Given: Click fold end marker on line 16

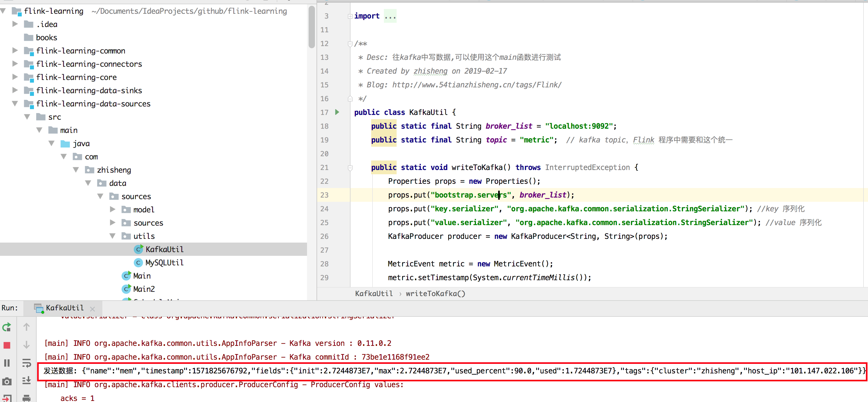Looking at the screenshot, I should (x=350, y=99).
